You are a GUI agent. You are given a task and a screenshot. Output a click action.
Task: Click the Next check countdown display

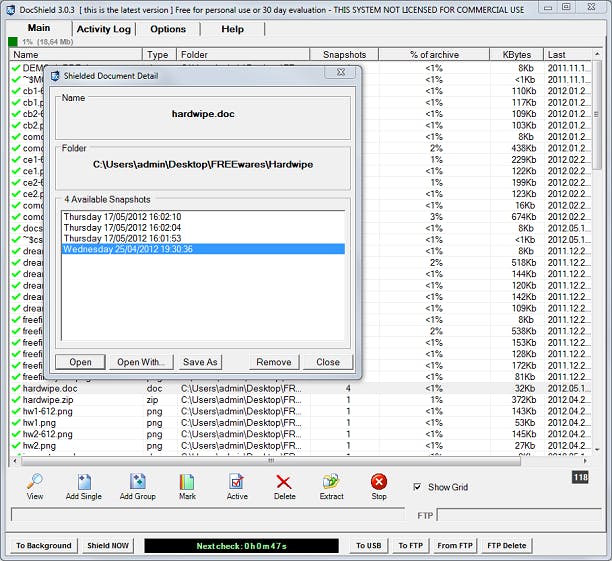pos(241,546)
